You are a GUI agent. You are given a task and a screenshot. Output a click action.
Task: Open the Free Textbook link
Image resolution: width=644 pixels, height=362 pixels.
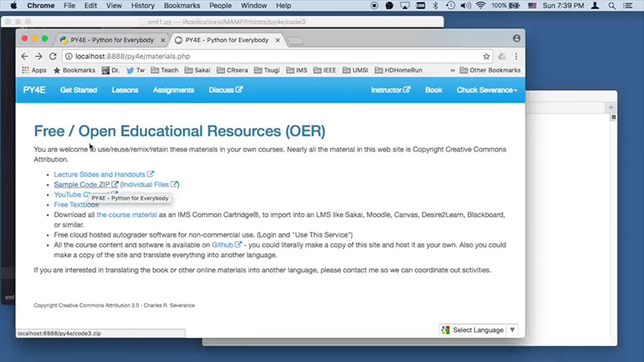[x=76, y=204]
